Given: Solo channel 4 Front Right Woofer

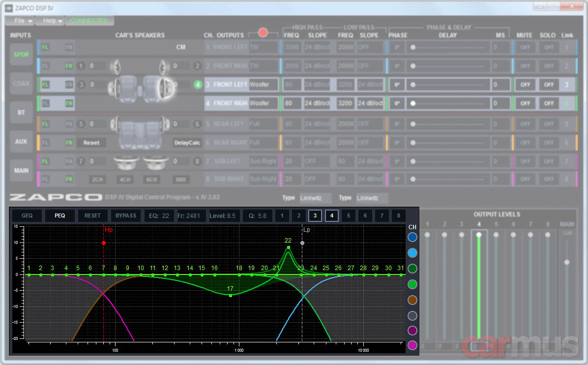Looking at the screenshot, I should (549, 103).
